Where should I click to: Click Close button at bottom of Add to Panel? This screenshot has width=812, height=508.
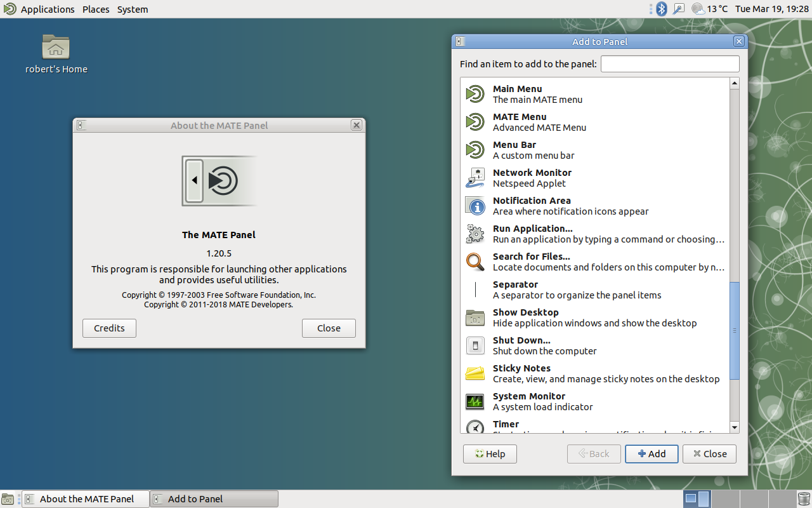(x=709, y=454)
